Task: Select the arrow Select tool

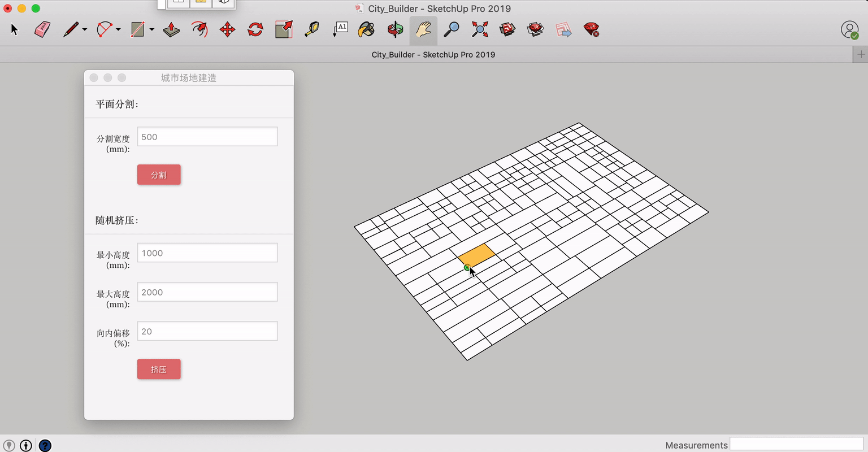Action: pos(14,29)
